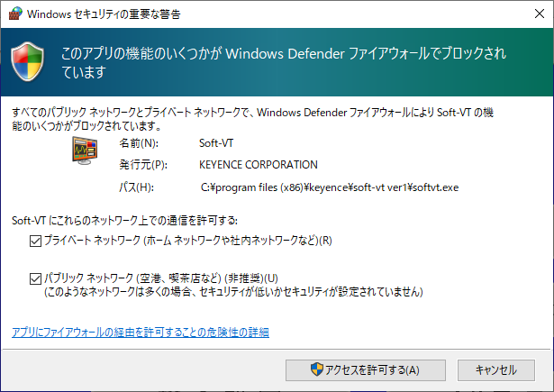Click the パス(H): label
The height and width of the screenshot is (392, 554).
[136, 187]
